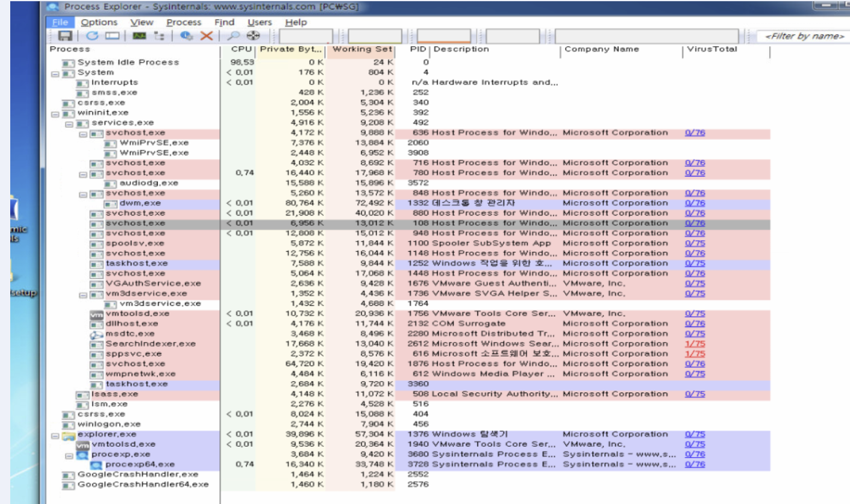The width and height of the screenshot is (850, 504).
Task: Open System Information graph icon in toolbar
Action: pos(139,36)
